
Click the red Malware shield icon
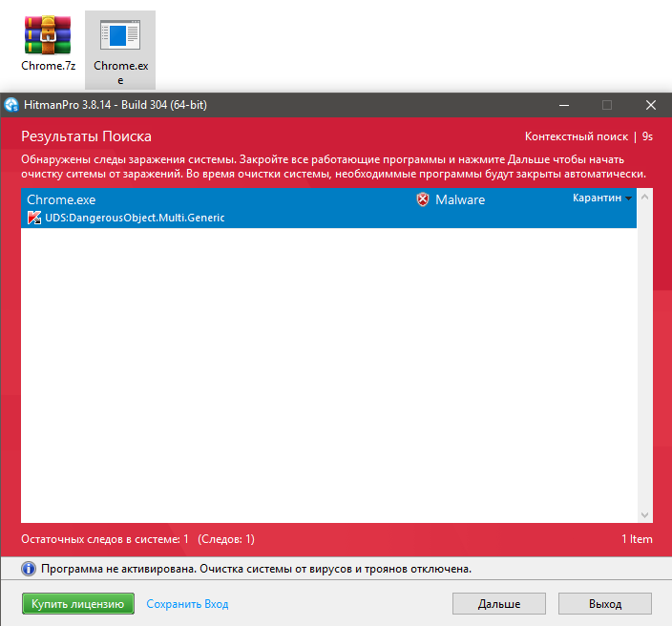click(x=423, y=199)
